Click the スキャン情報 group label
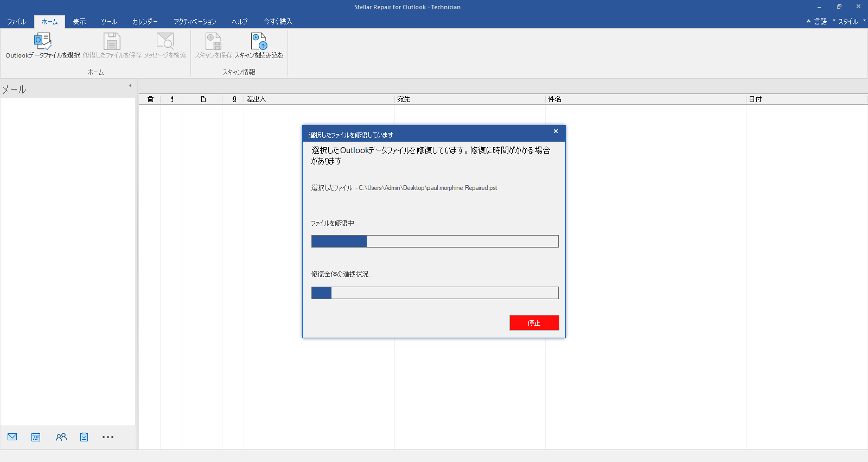 coord(239,72)
